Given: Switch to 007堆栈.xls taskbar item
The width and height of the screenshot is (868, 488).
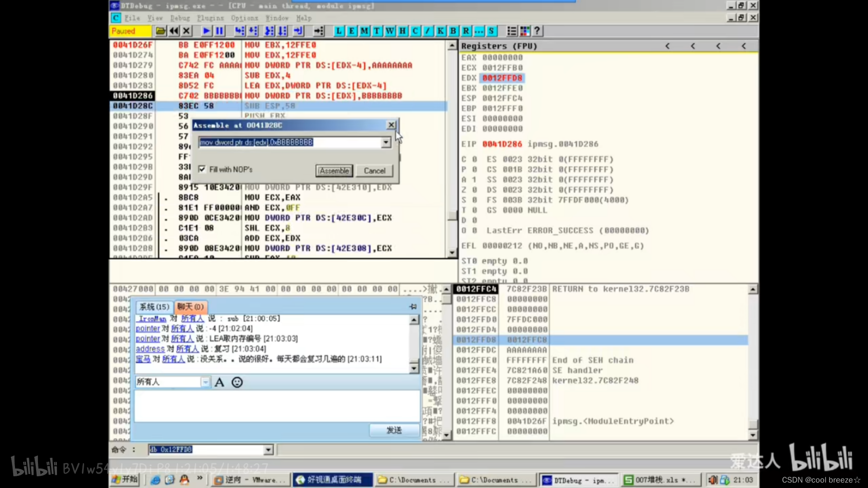Looking at the screenshot, I should tap(661, 480).
